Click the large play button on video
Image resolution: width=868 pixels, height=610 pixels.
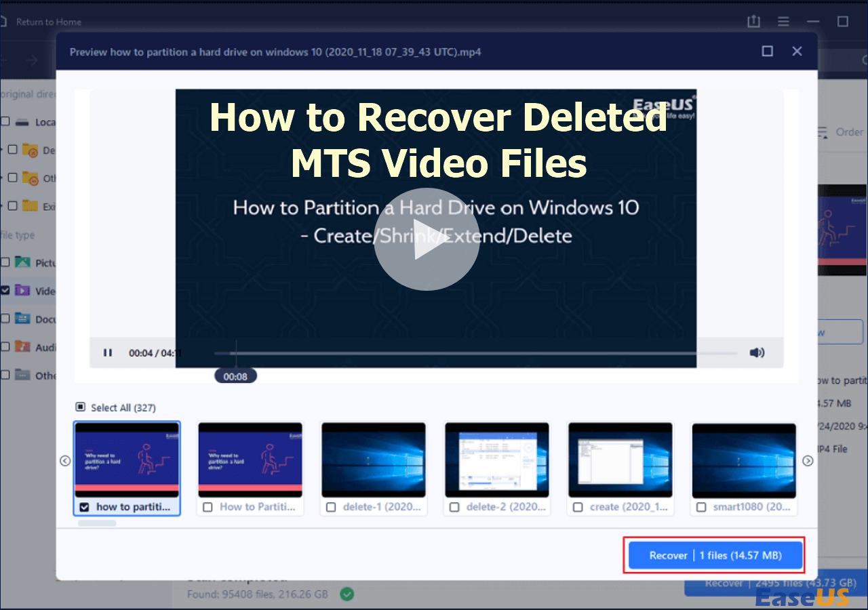[427, 239]
